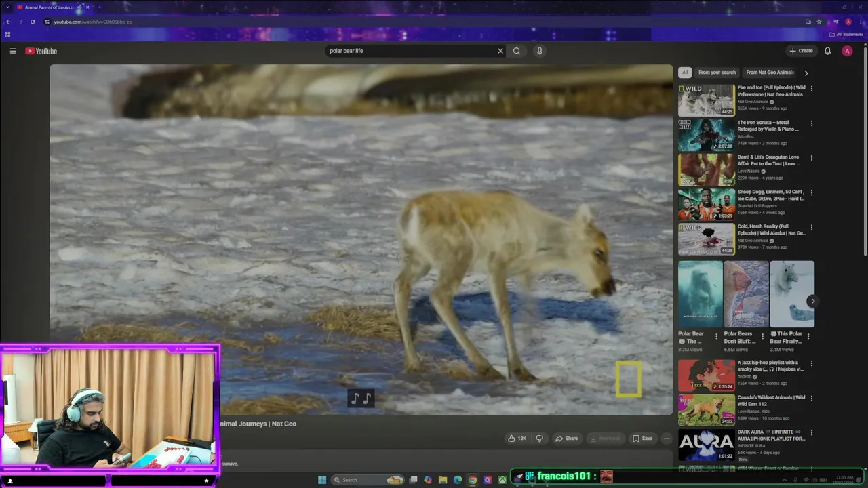
Task: Open options for The Iron Sonata video
Action: coord(812,123)
